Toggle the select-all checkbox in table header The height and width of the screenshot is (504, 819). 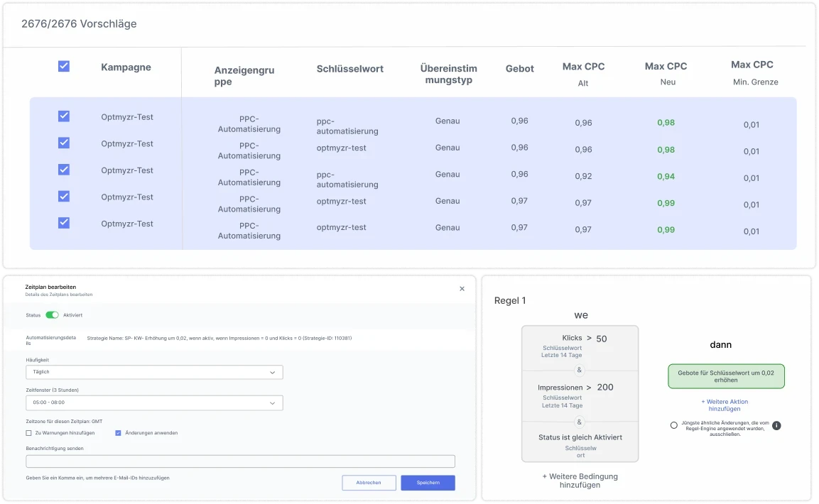[x=64, y=66]
